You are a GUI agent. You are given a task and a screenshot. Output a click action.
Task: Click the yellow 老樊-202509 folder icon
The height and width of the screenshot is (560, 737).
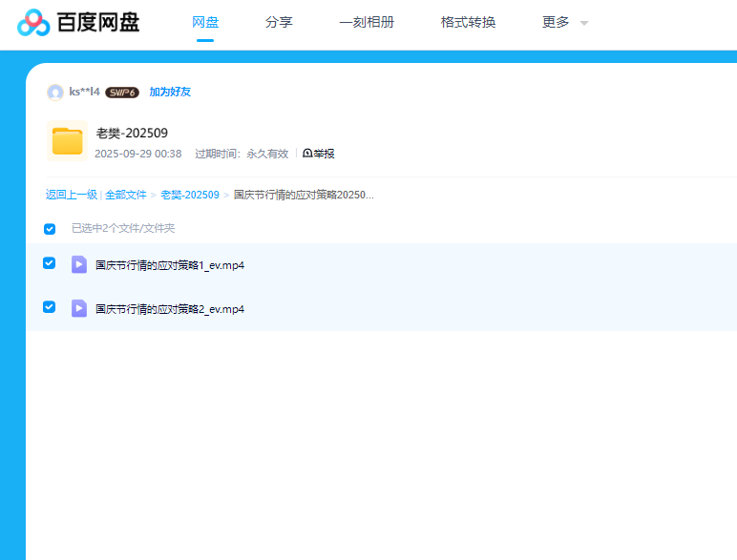[68, 141]
